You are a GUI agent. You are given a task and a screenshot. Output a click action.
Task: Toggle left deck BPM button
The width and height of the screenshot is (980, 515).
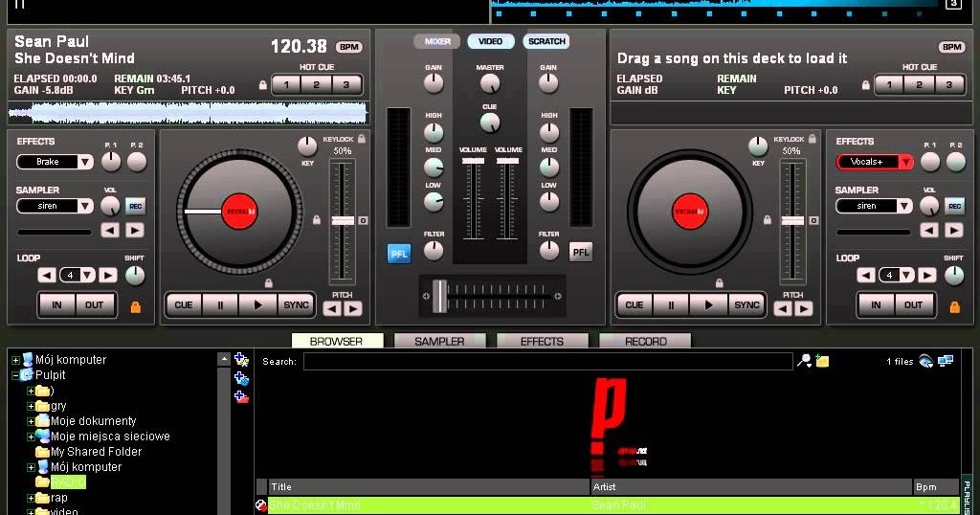[348, 47]
